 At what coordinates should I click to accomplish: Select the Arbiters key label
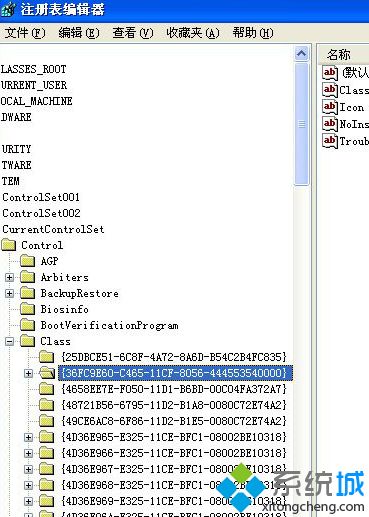point(65,277)
